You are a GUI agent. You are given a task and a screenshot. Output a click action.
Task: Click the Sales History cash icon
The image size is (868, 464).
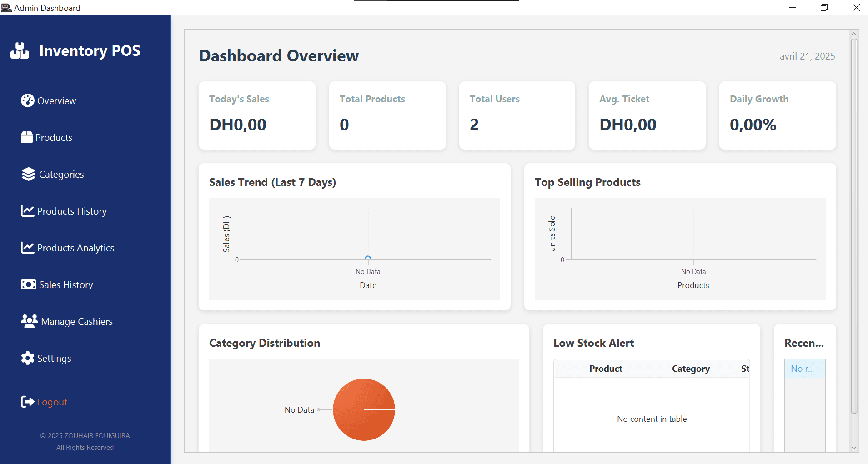pyautogui.click(x=28, y=284)
